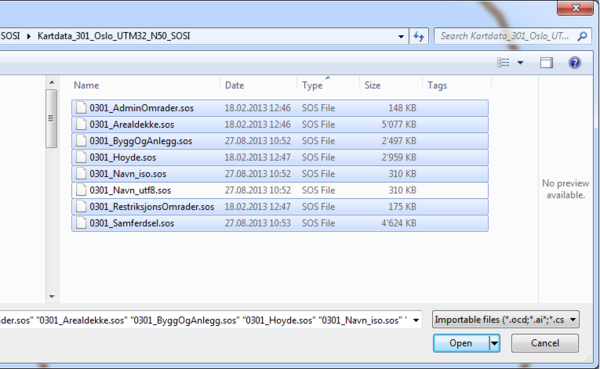Select file name 0301_Samferdsel.sos
The image size is (600, 369).
pyautogui.click(x=132, y=223)
